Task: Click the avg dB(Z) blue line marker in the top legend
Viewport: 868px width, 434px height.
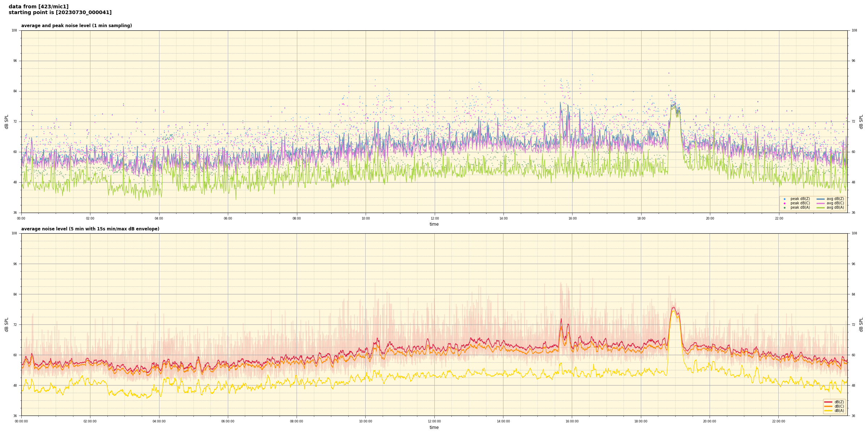Action: point(821,199)
